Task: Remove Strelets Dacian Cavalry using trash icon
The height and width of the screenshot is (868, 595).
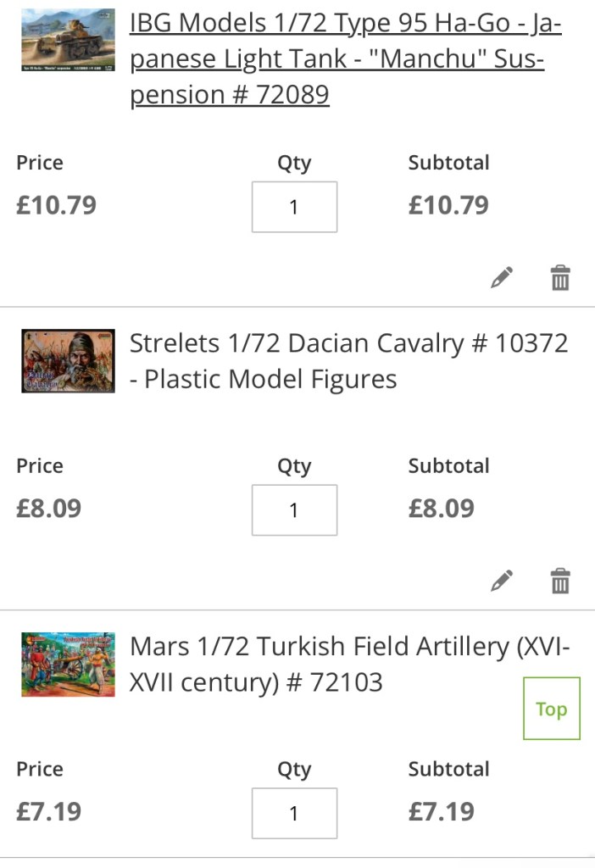Action: [560, 581]
